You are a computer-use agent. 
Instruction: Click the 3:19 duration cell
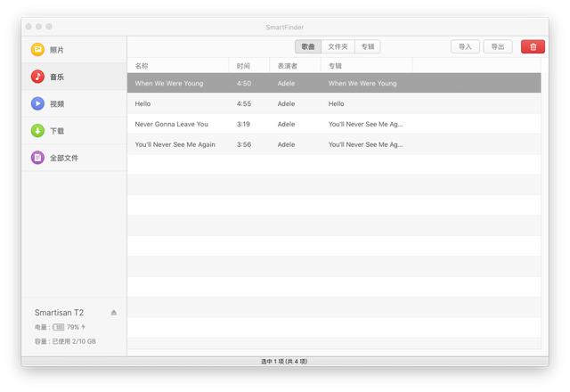243,124
